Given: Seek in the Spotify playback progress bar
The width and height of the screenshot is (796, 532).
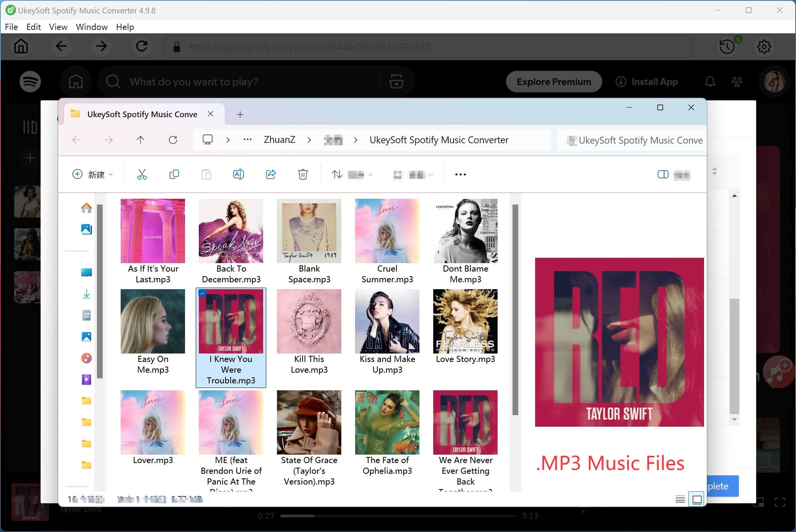Looking at the screenshot, I should point(398,515).
